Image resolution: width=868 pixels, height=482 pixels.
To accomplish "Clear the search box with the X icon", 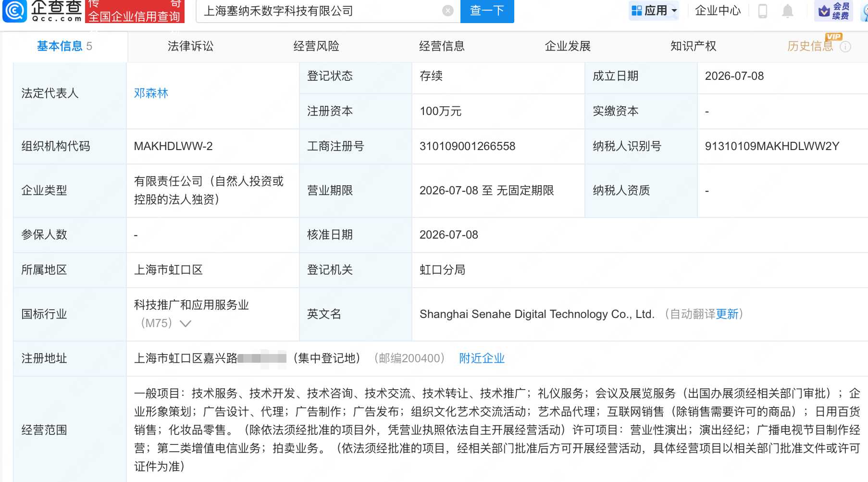I will (x=448, y=11).
